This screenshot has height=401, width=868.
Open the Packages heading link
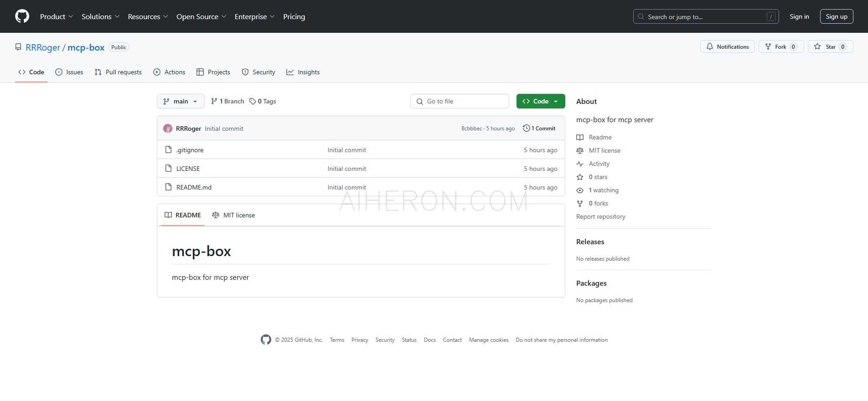coord(591,283)
